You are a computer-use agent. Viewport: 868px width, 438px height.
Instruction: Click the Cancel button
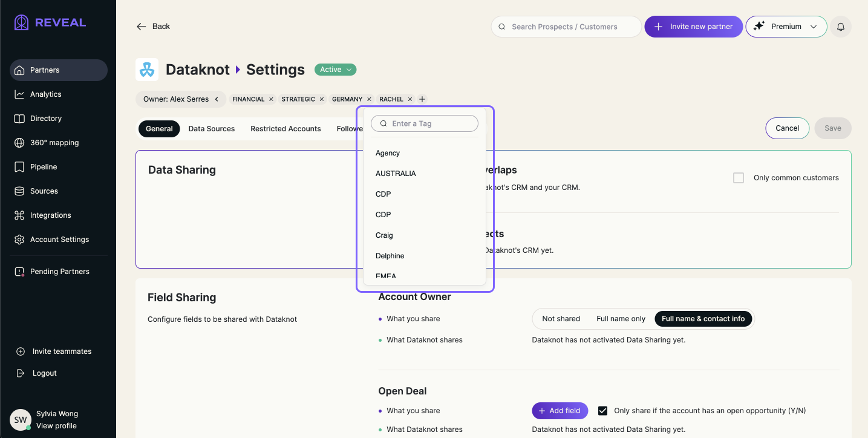tap(787, 128)
